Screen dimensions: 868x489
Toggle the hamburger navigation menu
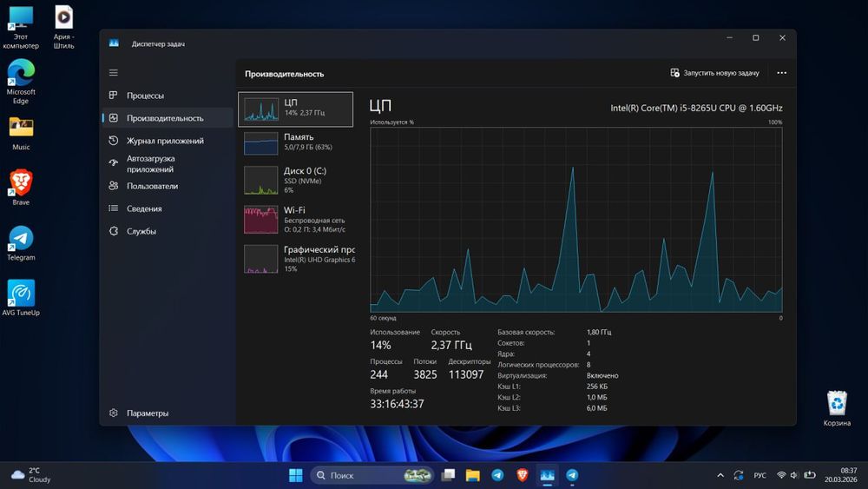pos(113,73)
